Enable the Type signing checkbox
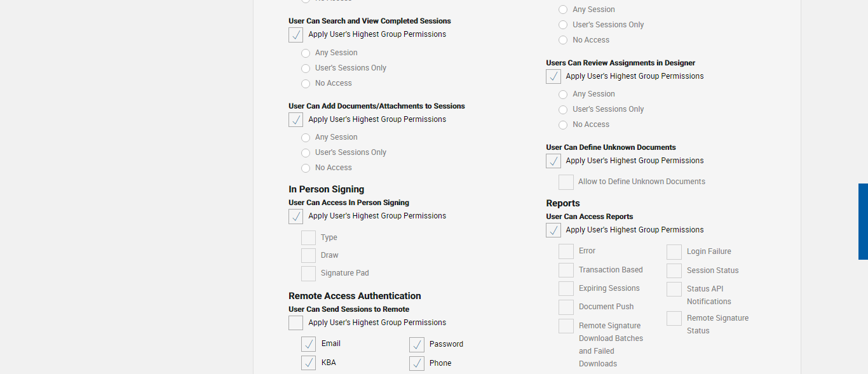The width and height of the screenshot is (868, 374). click(309, 238)
